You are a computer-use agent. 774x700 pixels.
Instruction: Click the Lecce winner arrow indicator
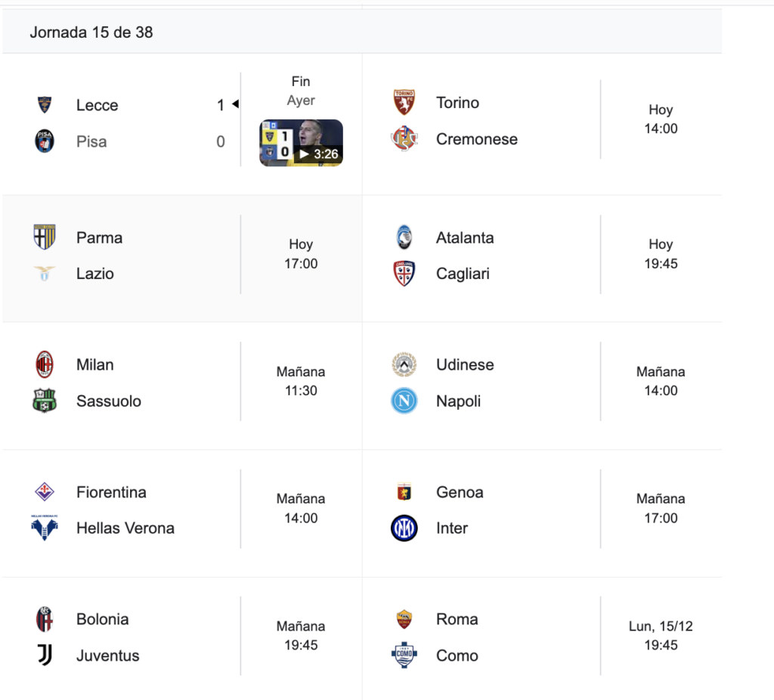click(235, 104)
